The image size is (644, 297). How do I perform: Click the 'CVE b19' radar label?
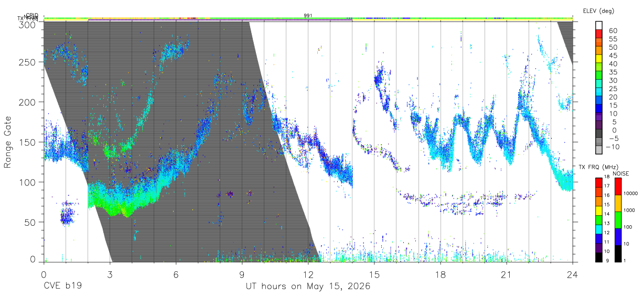tap(62, 287)
